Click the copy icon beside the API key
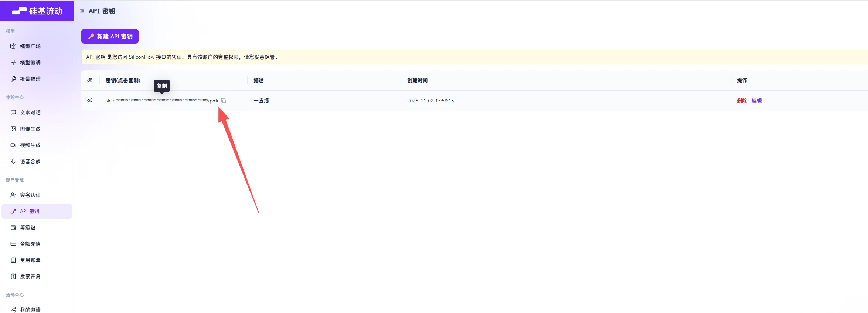This screenshot has width=868, height=313. 224,101
